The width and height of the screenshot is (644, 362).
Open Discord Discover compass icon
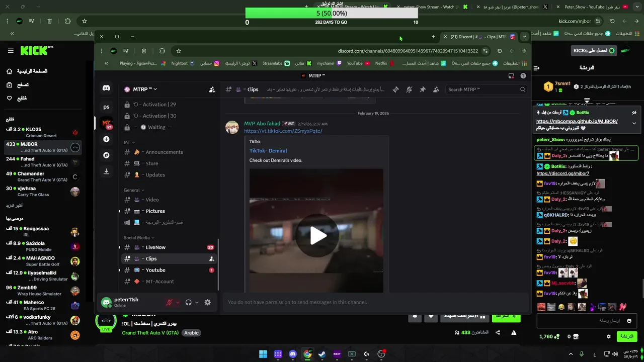coord(106,155)
